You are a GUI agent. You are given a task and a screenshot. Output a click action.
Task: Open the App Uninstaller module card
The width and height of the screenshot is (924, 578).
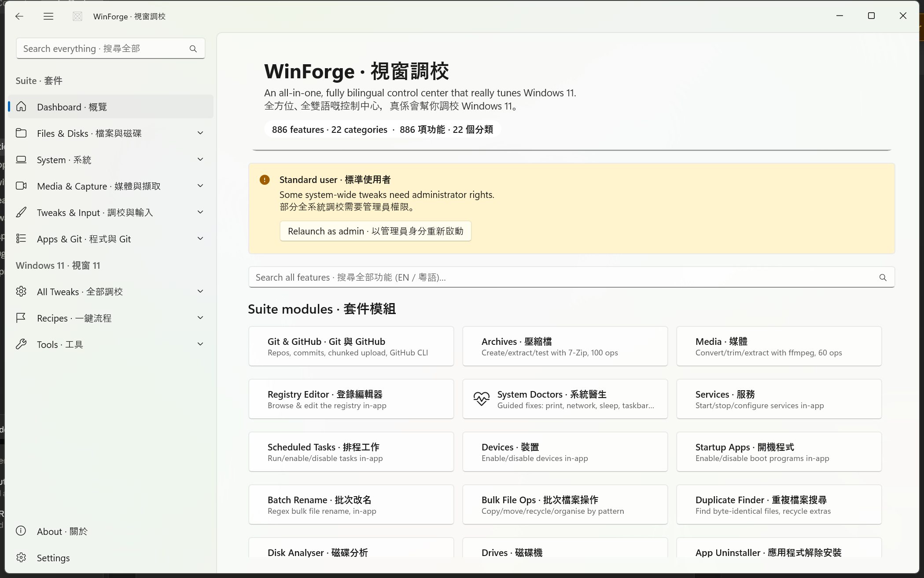click(779, 548)
